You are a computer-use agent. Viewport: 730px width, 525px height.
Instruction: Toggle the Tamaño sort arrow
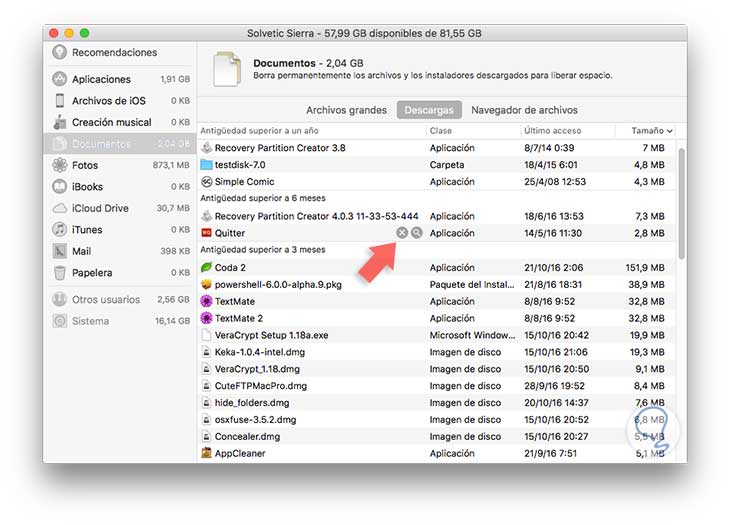click(669, 131)
